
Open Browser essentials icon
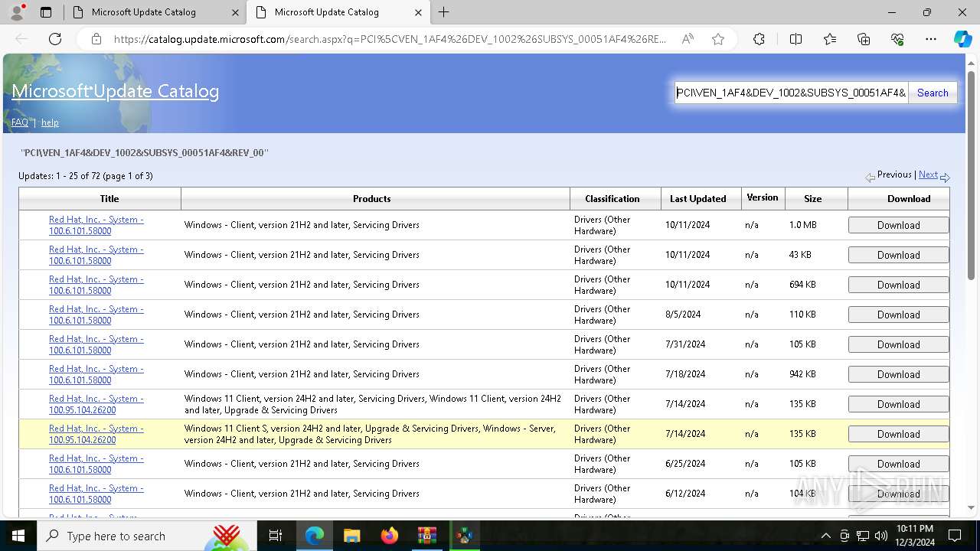coord(897,39)
